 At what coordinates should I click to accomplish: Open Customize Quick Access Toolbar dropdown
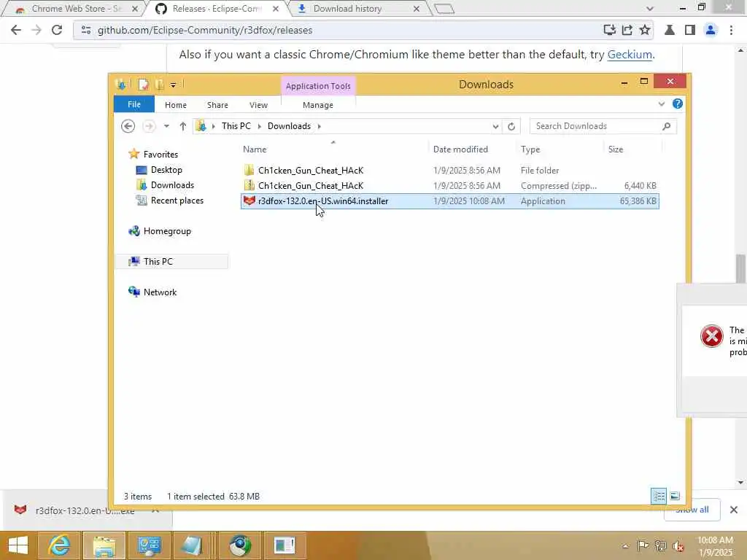pos(174,85)
